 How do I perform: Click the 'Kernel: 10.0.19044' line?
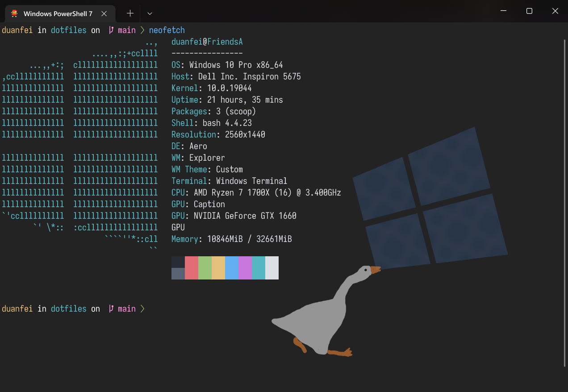(x=212, y=88)
